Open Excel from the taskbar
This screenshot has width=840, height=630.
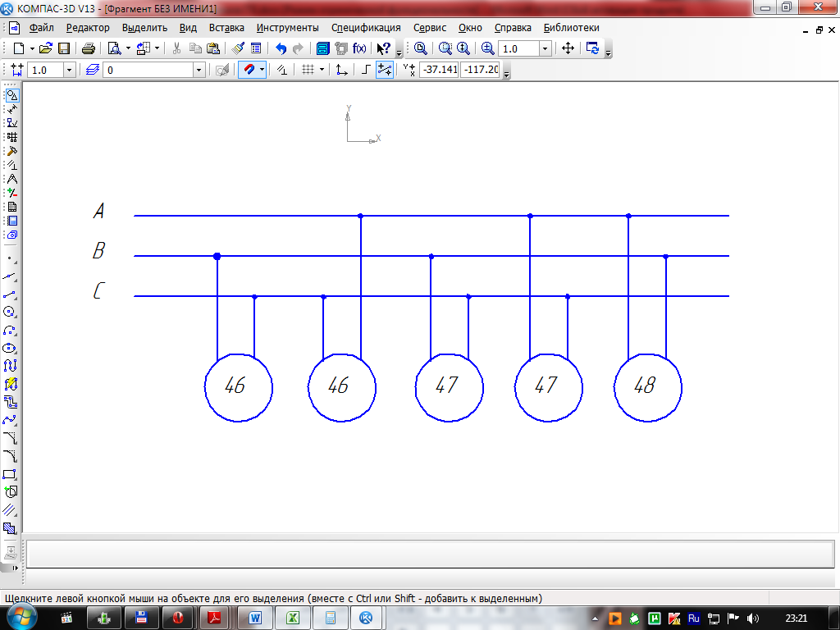[x=293, y=618]
